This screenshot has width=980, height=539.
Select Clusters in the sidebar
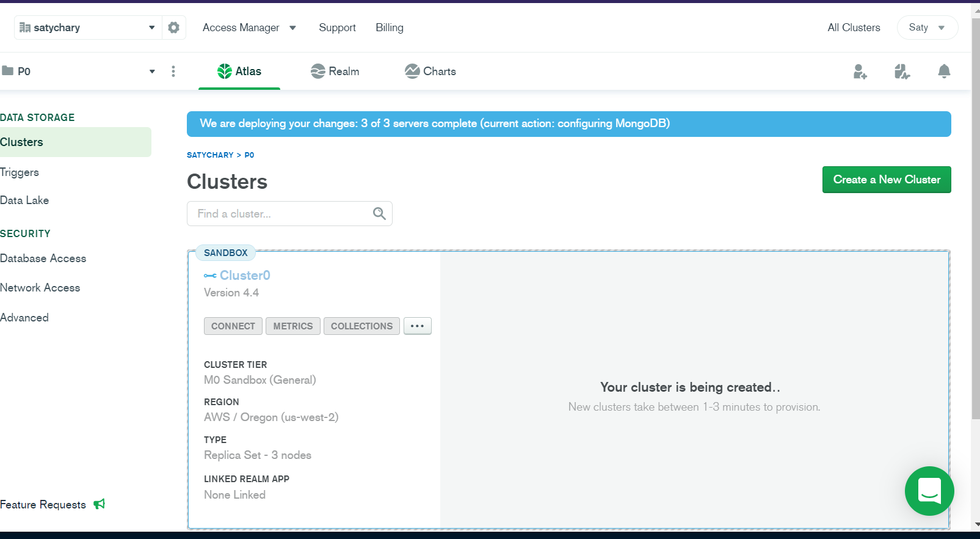76,142
